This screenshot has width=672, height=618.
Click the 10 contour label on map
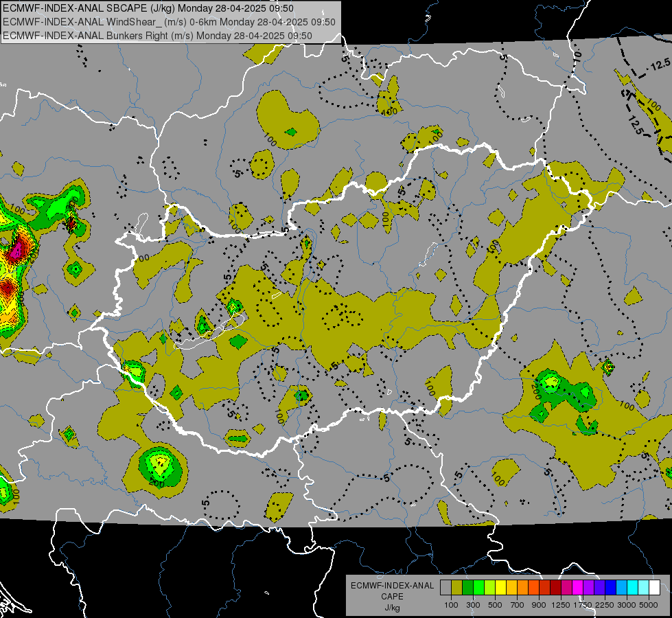577,56
